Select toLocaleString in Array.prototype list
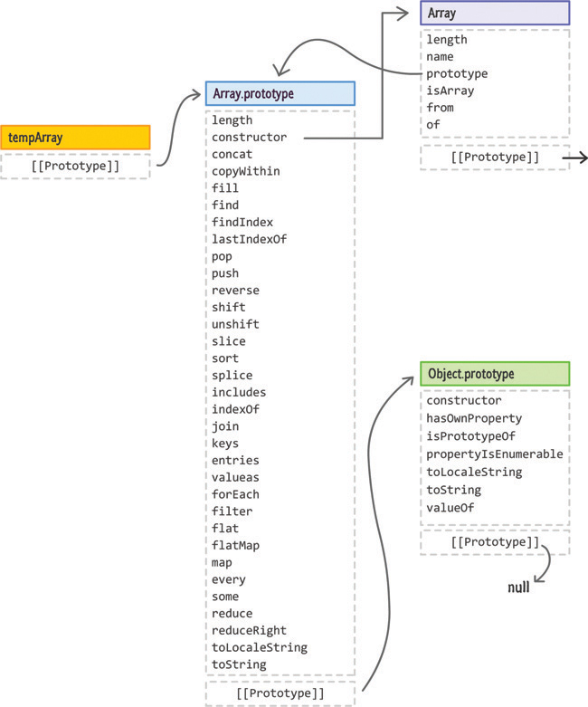 (x=260, y=647)
